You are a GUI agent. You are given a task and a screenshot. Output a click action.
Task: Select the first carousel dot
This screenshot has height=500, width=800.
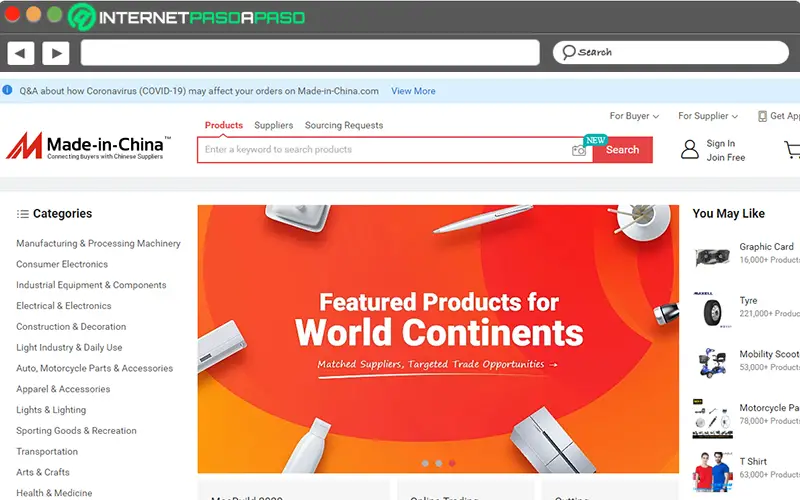pyautogui.click(x=425, y=463)
